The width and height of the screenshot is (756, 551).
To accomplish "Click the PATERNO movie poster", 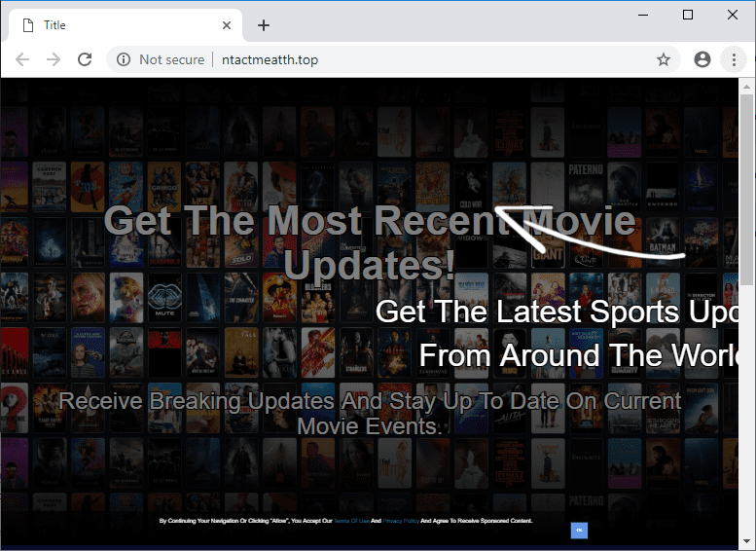I will pos(586,187).
